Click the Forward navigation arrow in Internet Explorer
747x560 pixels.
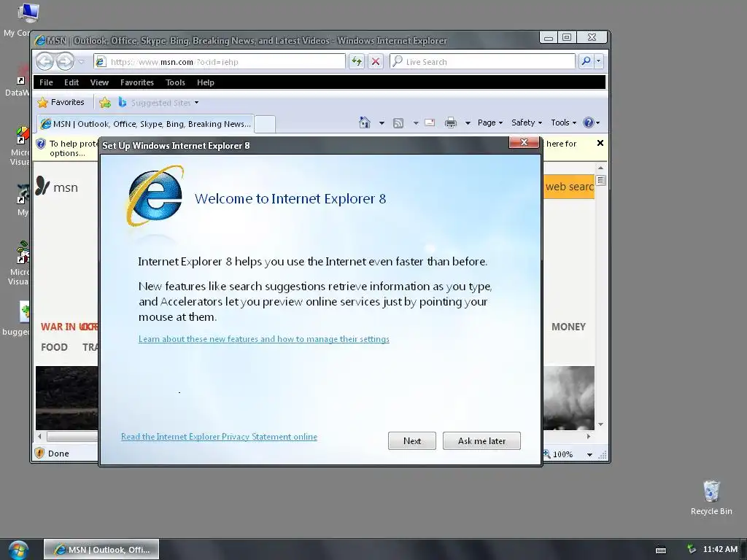click(65, 61)
